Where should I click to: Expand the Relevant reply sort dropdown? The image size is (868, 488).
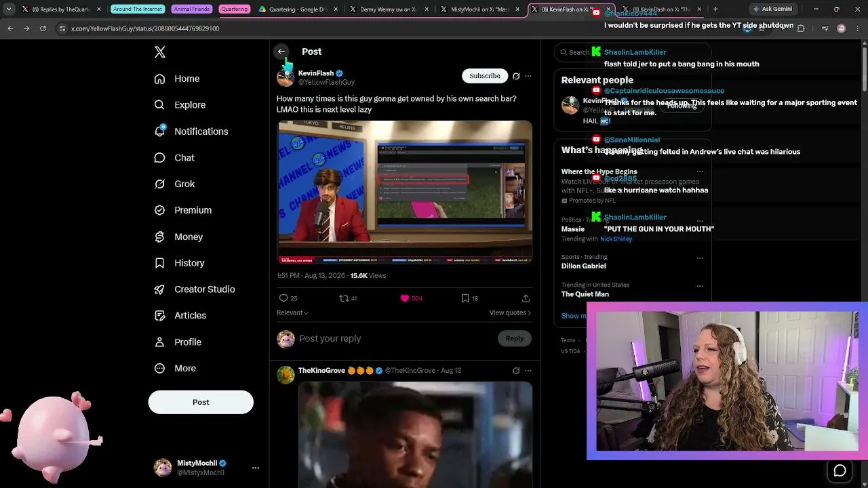click(x=292, y=312)
